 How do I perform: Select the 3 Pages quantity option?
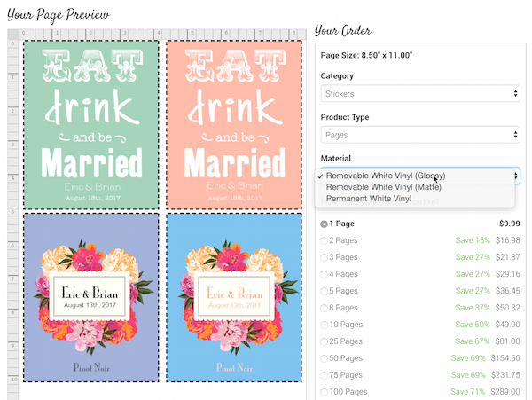click(x=325, y=257)
